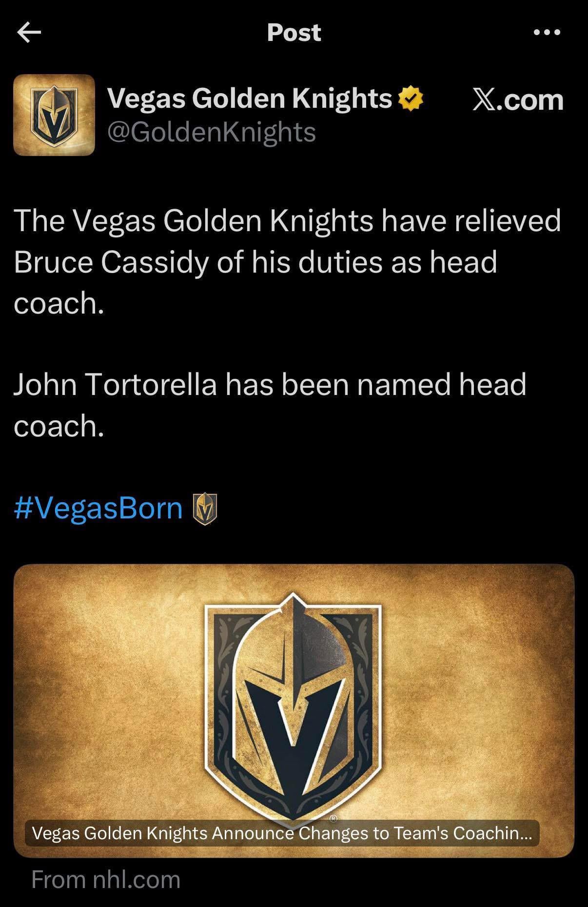Open the @GoldenKnights handle

pos(211,132)
